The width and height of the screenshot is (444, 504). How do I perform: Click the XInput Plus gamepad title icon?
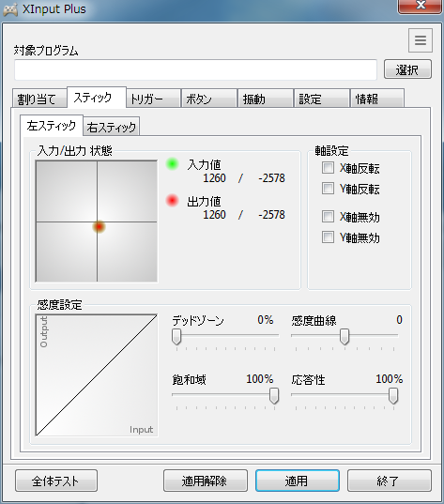(10, 9)
